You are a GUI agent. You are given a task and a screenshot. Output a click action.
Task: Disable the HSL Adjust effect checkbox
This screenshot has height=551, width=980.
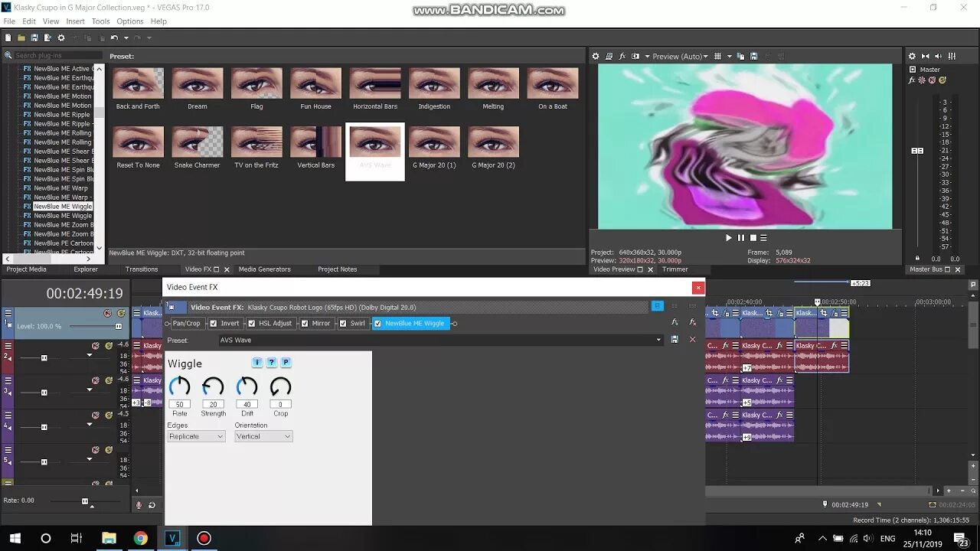pos(251,323)
